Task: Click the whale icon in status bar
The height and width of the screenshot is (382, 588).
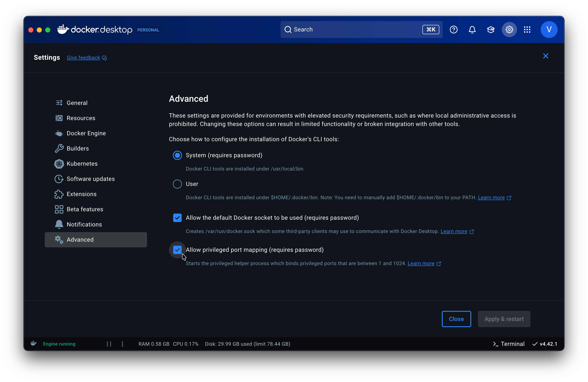Action: [34, 343]
